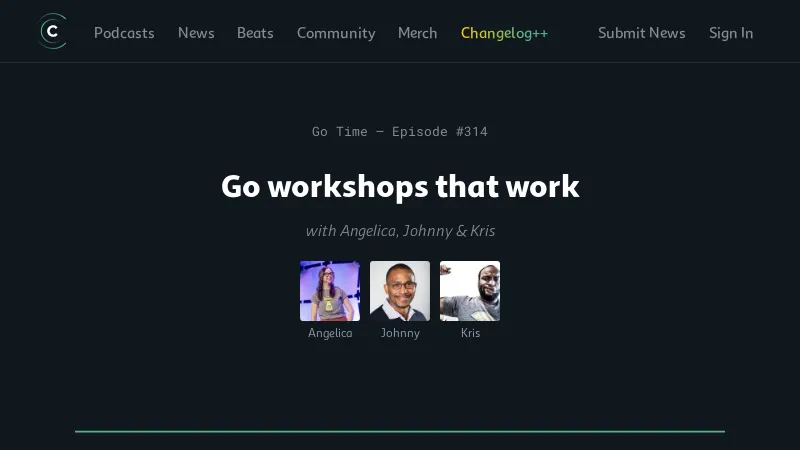Click the green horizontal divider line
800x450 pixels.
coord(400,431)
